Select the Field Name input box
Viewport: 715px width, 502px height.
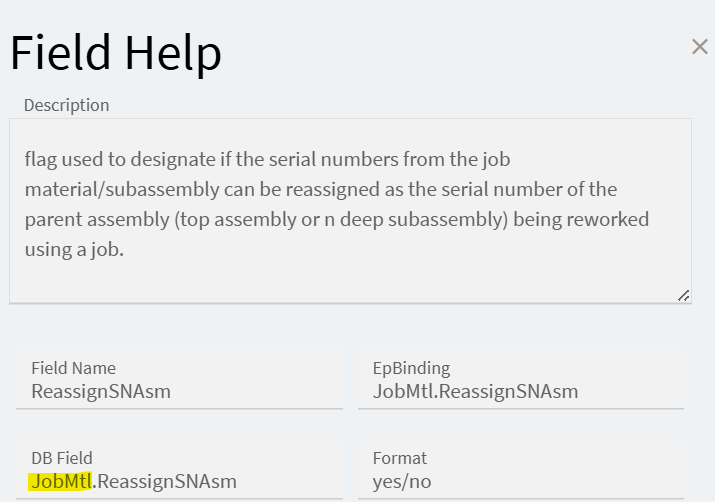[x=180, y=379]
